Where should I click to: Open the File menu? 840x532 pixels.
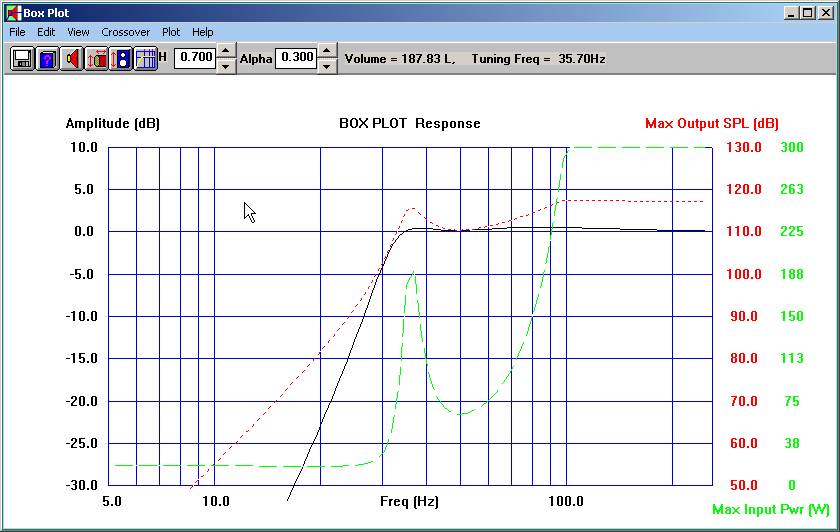click(x=17, y=32)
